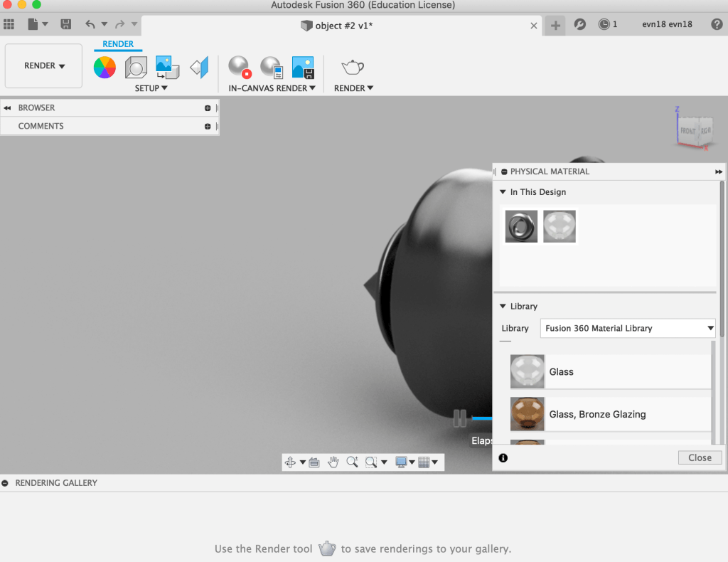The image size is (728, 562).
Task: Select the Pan hand tool
Action: pos(333,462)
